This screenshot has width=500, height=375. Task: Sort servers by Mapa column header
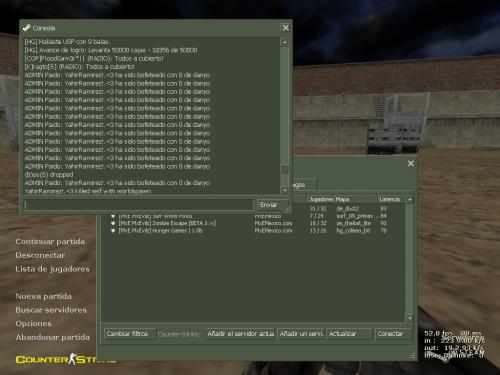tap(356, 199)
